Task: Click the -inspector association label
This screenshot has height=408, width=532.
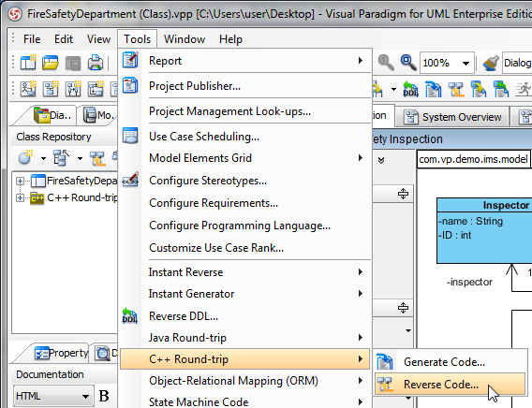Action: point(469,282)
